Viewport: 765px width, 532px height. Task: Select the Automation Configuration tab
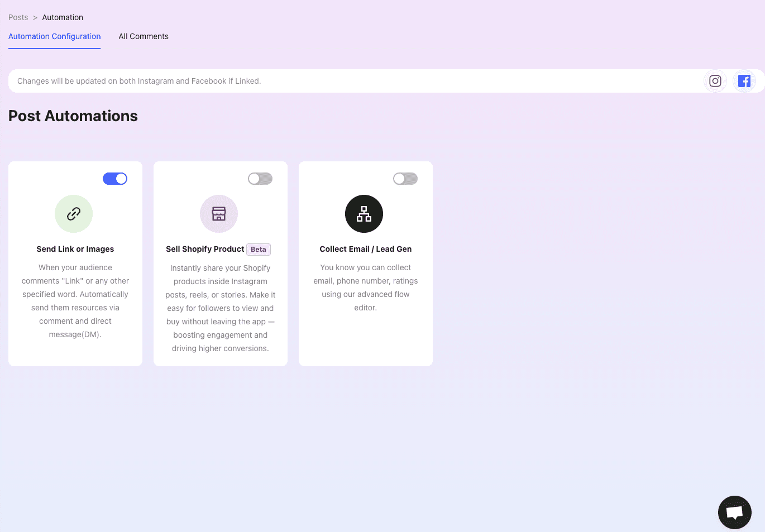(54, 36)
